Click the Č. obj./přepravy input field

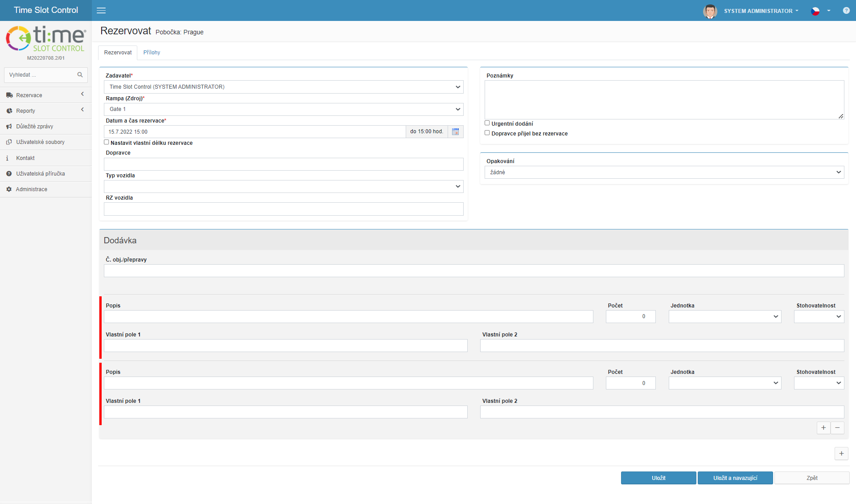tap(474, 270)
